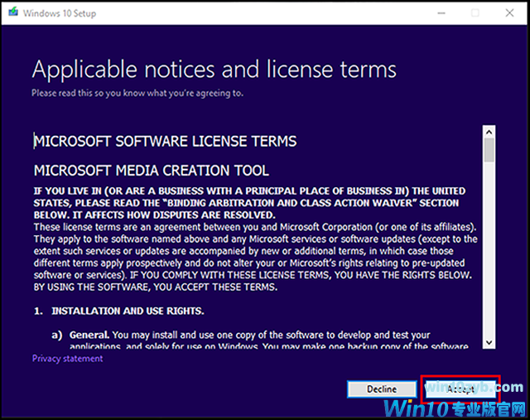Click the Decline button
This screenshot has height=420, width=530.
pos(382,389)
